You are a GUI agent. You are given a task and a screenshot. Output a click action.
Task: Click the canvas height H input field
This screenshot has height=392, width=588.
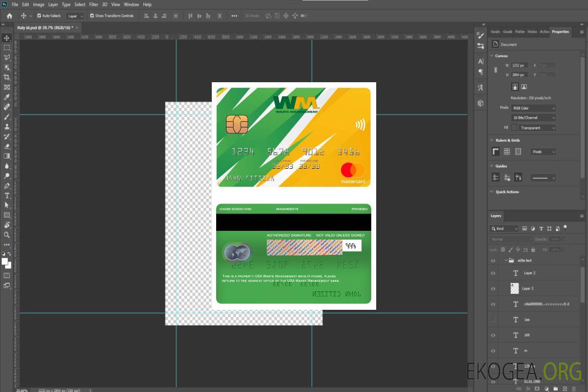(519, 75)
